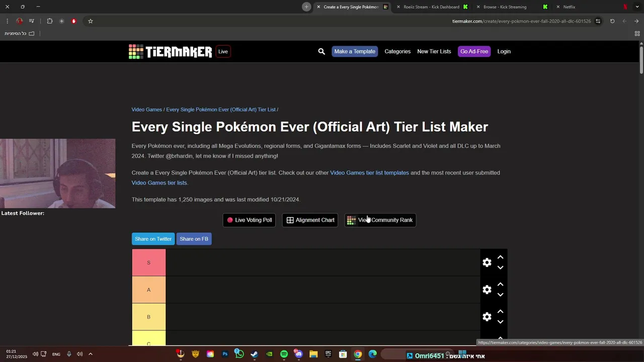View Community Rank
This screenshot has height=362, width=644.
click(380, 220)
